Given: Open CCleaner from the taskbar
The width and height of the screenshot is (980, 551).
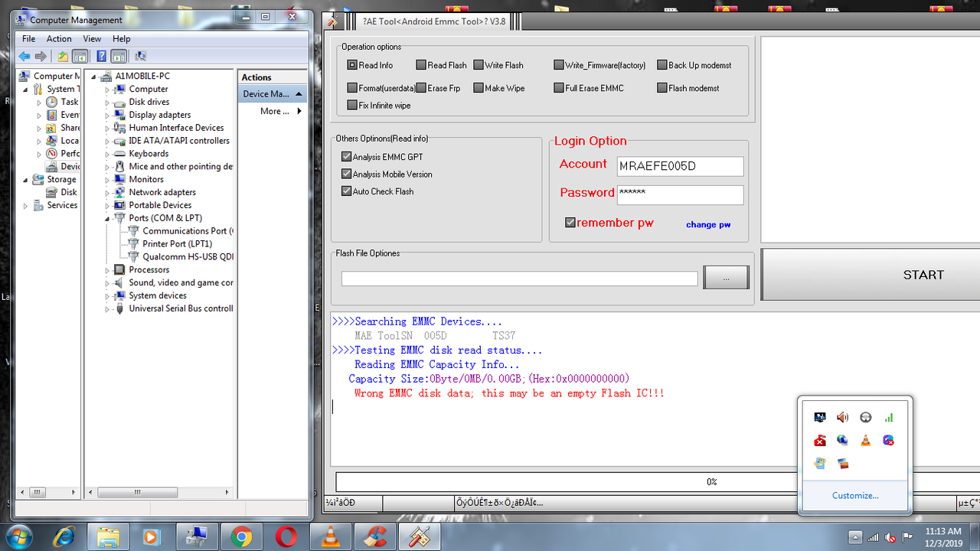Looking at the screenshot, I should [x=374, y=536].
